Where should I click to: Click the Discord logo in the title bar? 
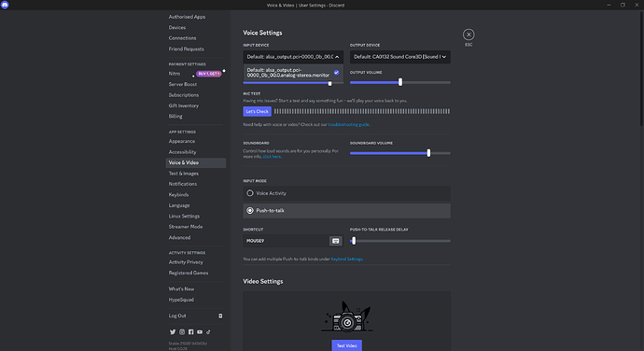pyautogui.click(x=5, y=5)
